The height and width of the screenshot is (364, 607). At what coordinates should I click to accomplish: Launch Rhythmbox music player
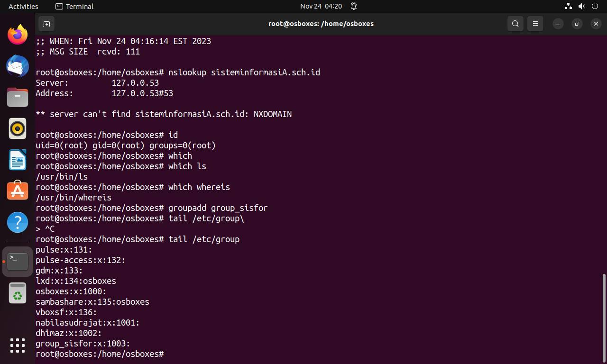tap(18, 128)
